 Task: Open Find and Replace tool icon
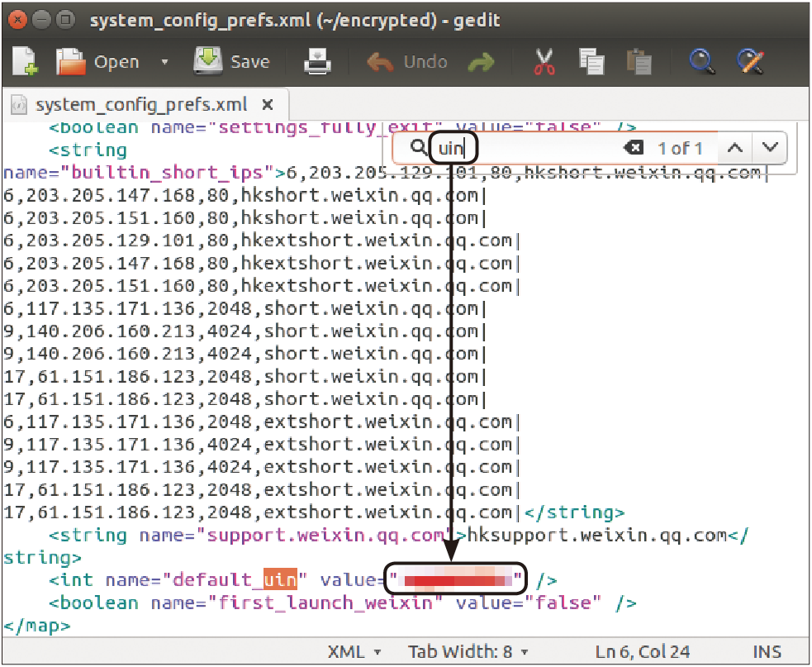pyautogui.click(x=750, y=62)
